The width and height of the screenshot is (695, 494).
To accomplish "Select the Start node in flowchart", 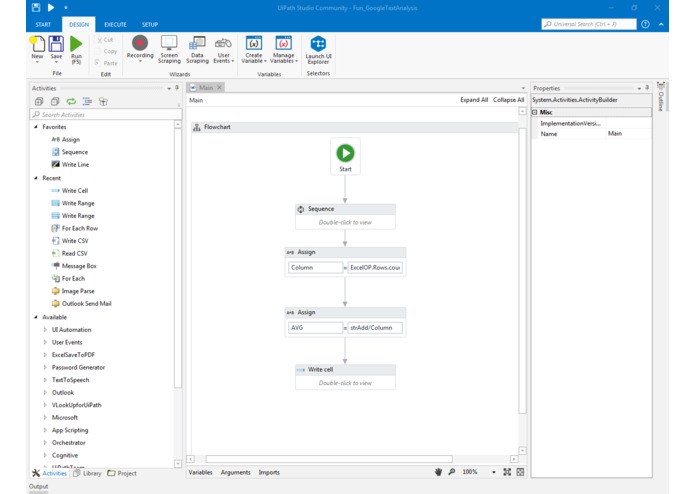I will coord(345,156).
